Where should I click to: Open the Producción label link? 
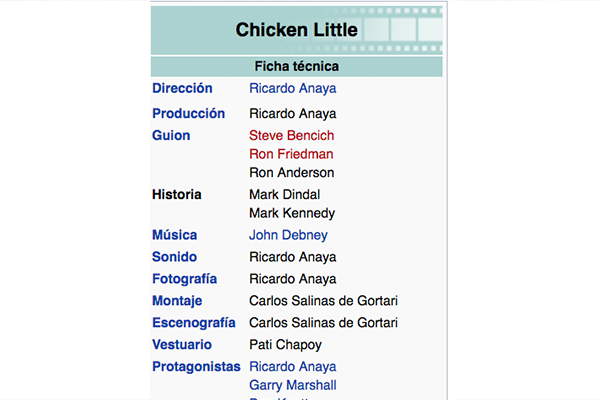[x=188, y=113]
